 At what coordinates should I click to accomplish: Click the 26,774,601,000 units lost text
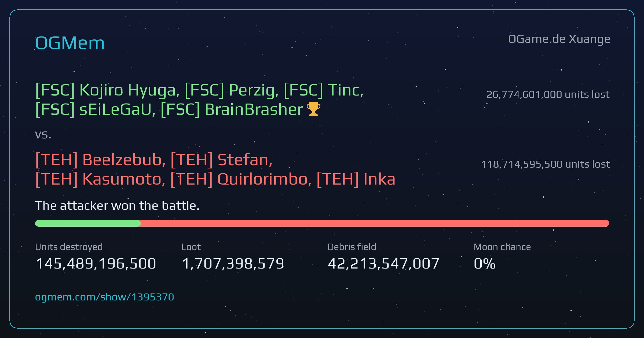coord(548,94)
